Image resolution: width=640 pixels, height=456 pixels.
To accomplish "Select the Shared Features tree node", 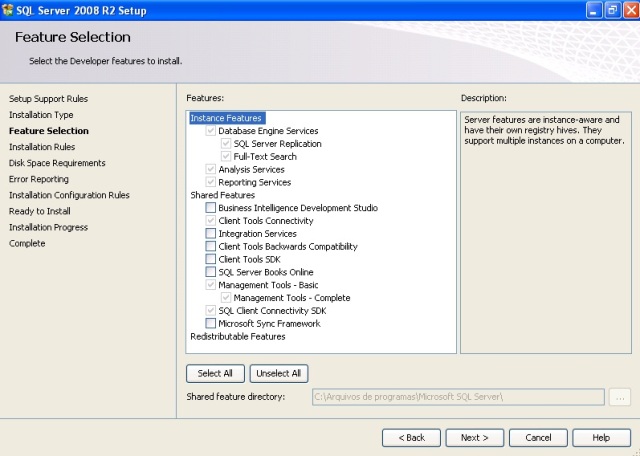I will pyautogui.click(x=222, y=195).
